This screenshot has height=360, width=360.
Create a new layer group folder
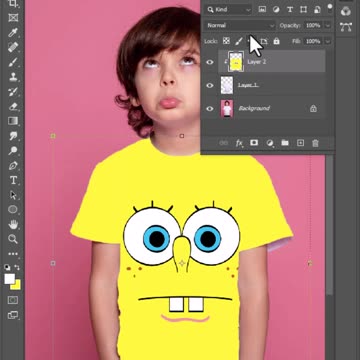click(285, 143)
